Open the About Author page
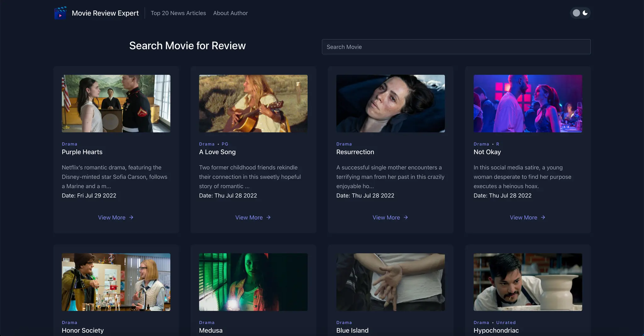Screen dimensions: 644x336 [230, 13]
